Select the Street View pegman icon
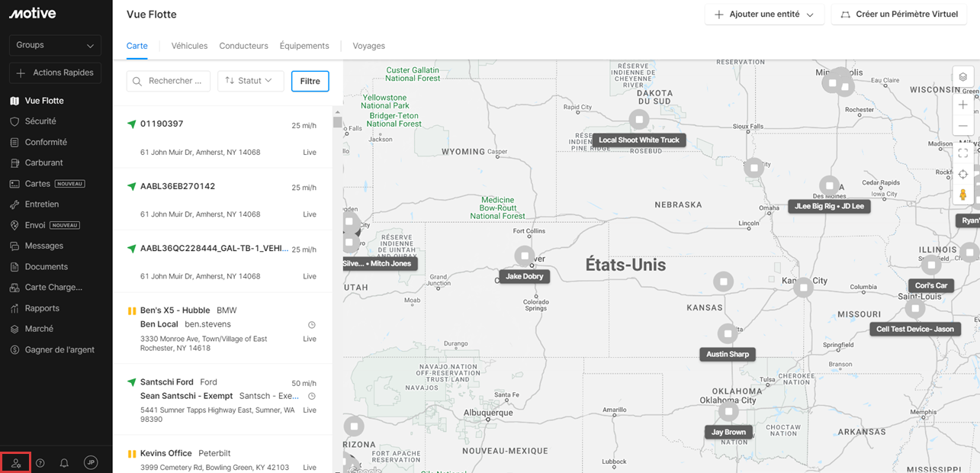This screenshot has width=980, height=473. click(x=963, y=195)
